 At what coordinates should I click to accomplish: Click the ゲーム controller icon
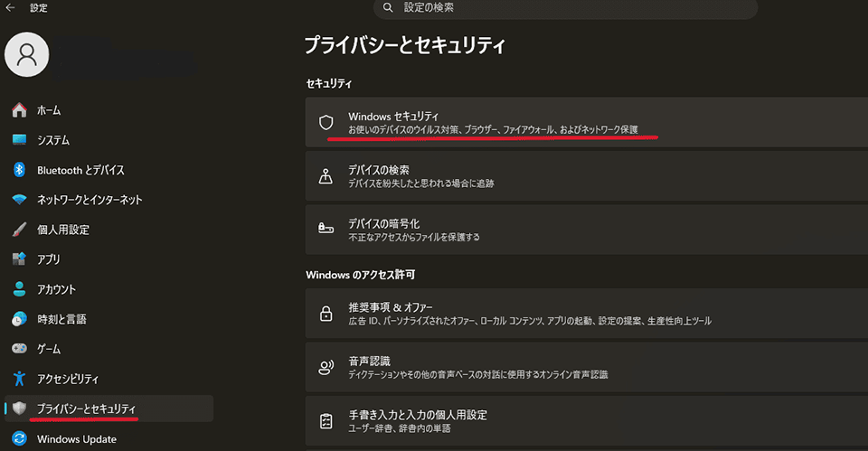[x=19, y=349]
